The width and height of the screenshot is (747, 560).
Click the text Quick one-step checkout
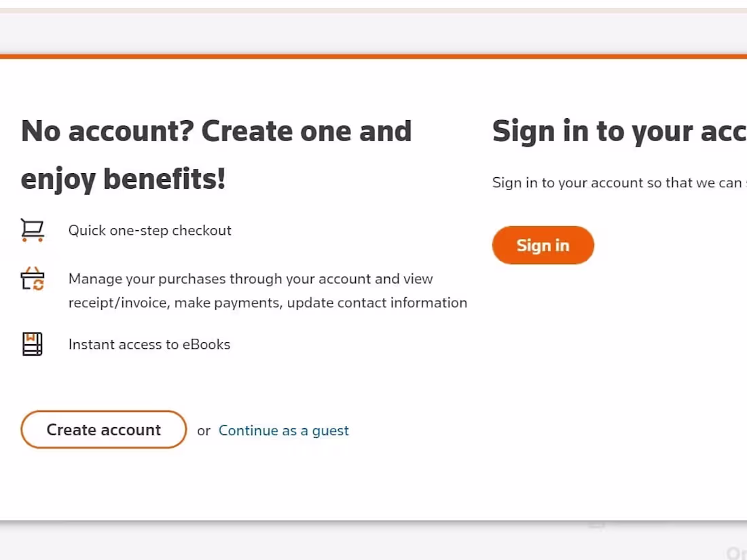click(x=149, y=230)
